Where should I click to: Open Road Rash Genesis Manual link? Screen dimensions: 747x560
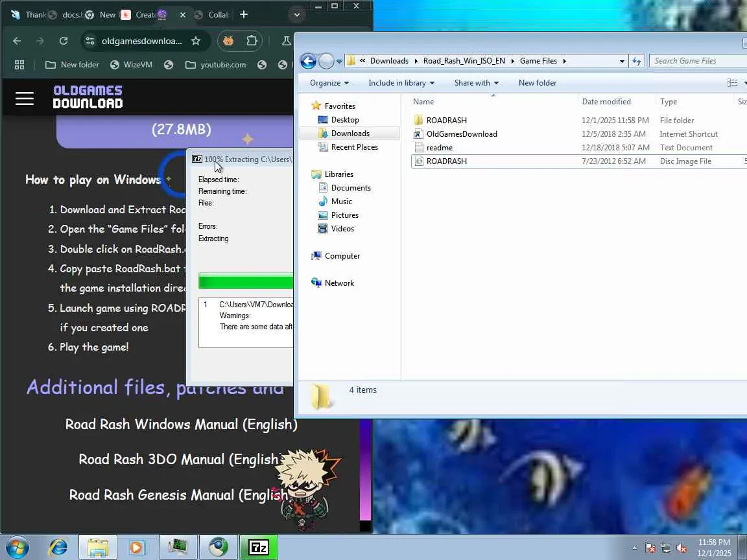(179, 495)
